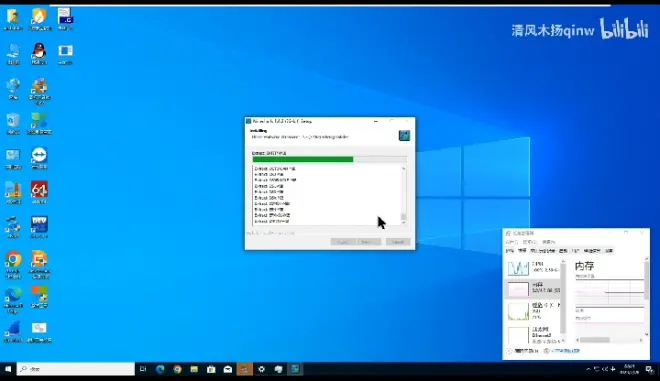Click the fewer details button in Task Manager

coord(522,351)
